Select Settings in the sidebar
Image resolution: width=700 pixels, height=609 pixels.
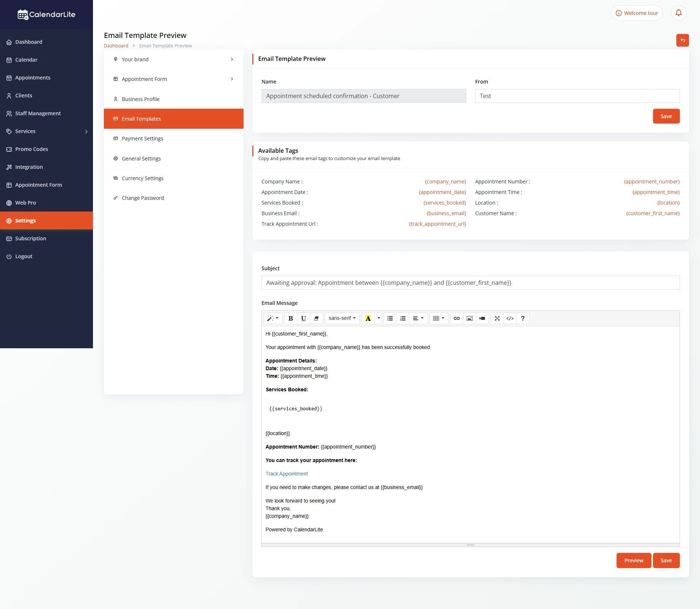[x=46, y=221]
